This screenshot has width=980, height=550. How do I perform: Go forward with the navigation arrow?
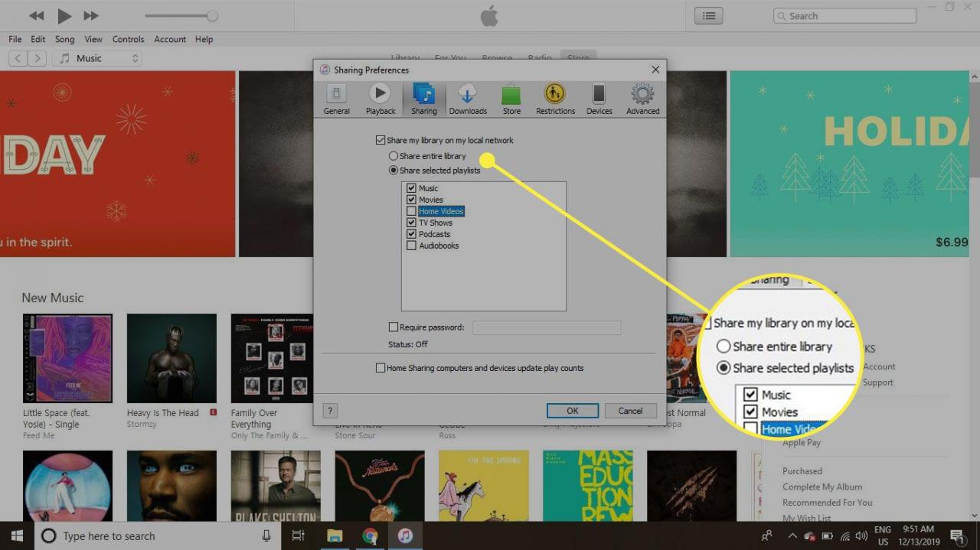click(38, 58)
